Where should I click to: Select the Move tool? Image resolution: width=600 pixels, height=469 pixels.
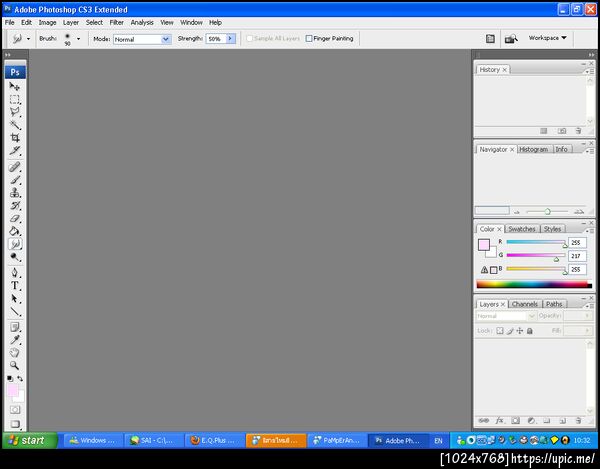[15, 86]
